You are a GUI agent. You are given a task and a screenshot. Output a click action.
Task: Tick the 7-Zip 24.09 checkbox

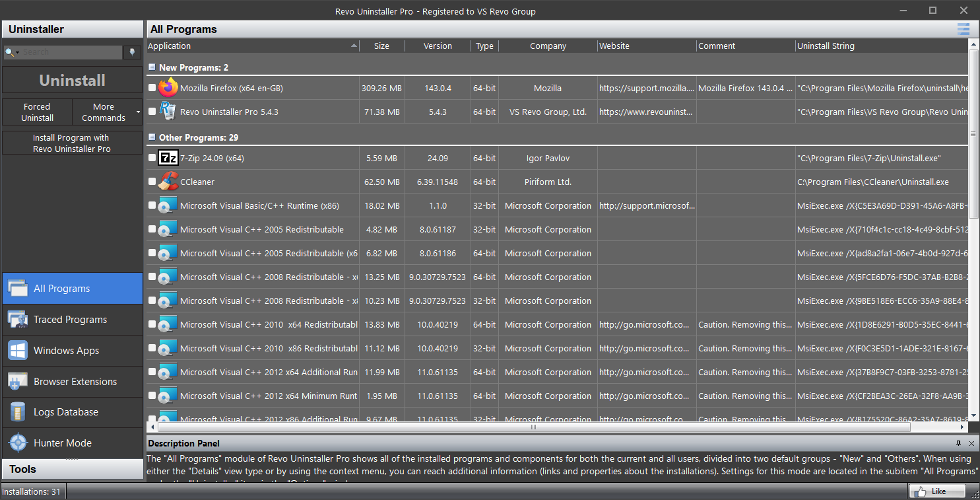click(152, 158)
